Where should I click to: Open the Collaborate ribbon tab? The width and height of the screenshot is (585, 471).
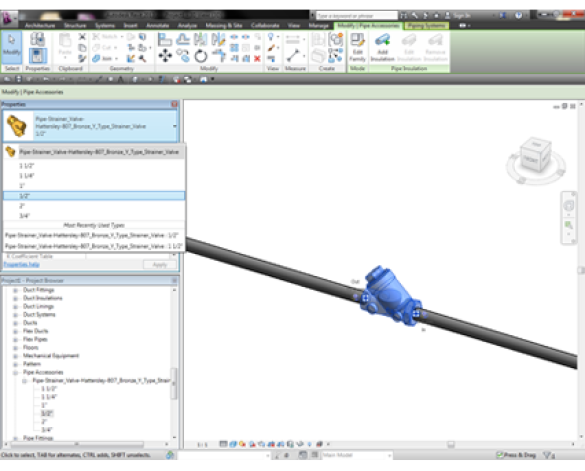265,25
